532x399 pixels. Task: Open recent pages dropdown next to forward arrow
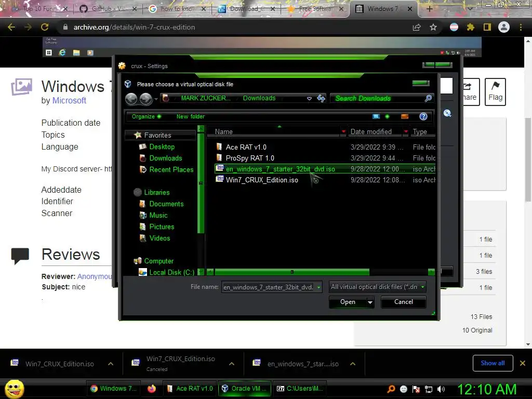click(156, 99)
